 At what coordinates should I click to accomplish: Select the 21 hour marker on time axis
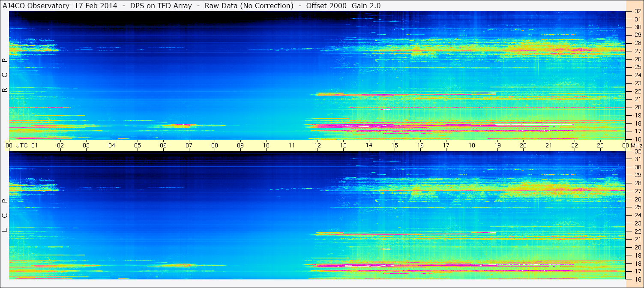pyautogui.click(x=549, y=145)
